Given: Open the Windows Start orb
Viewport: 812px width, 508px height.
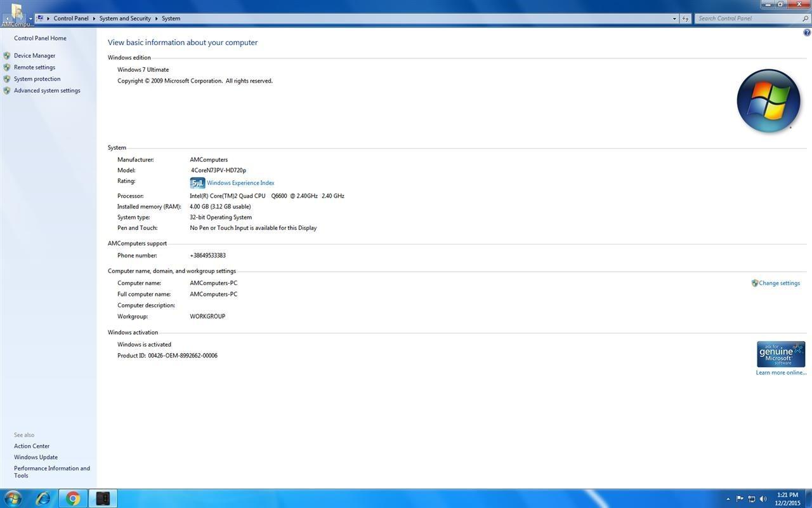Looking at the screenshot, I should (13, 498).
